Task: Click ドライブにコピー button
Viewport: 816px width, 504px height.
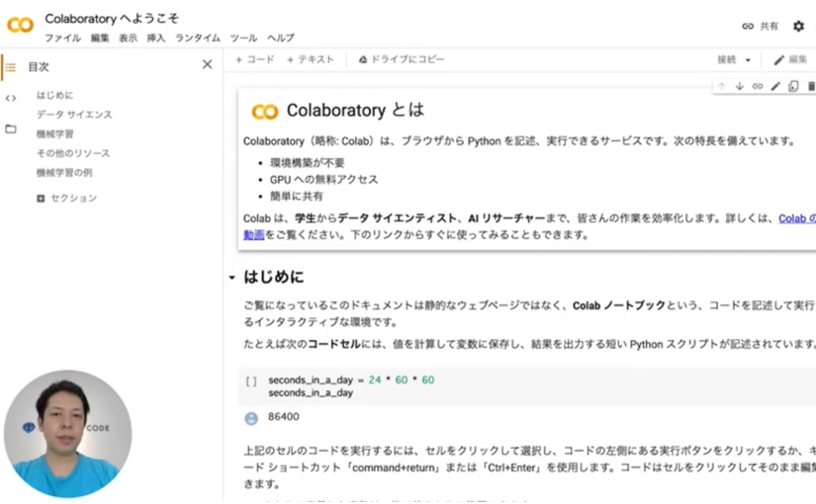Action: click(402, 59)
